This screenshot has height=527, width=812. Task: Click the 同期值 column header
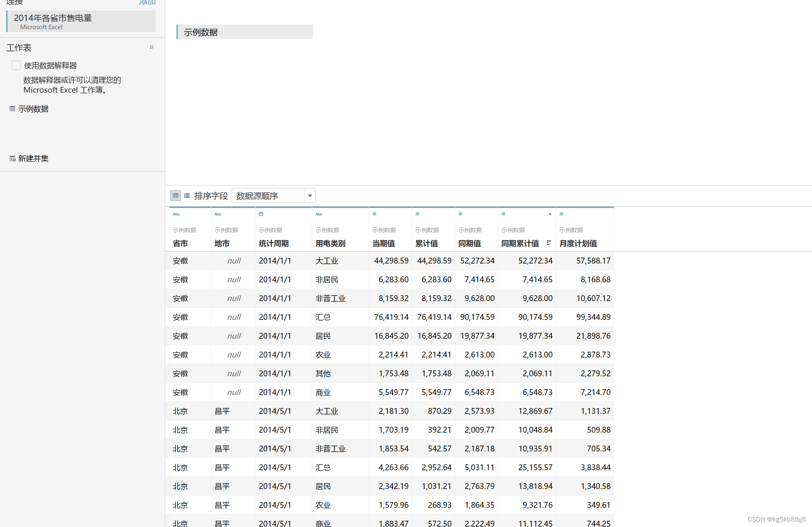(x=470, y=243)
